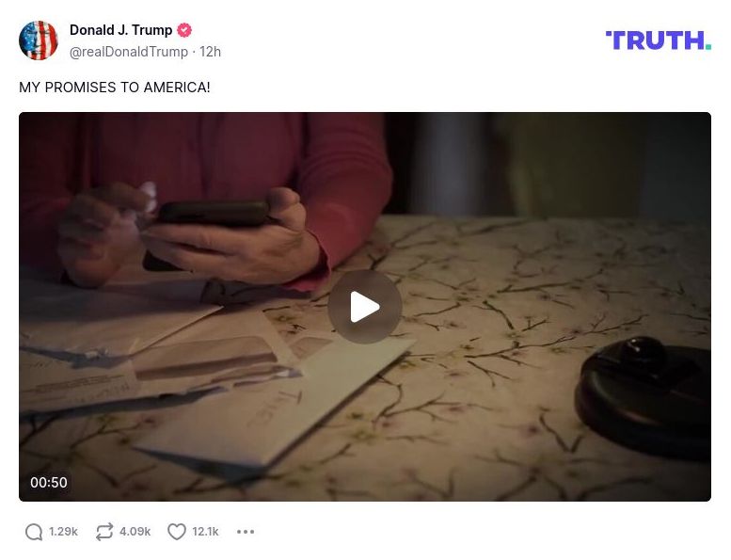Click the Donald J. Trump display name
Viewport: 731px width, 560px height.
tap(121, 30)
